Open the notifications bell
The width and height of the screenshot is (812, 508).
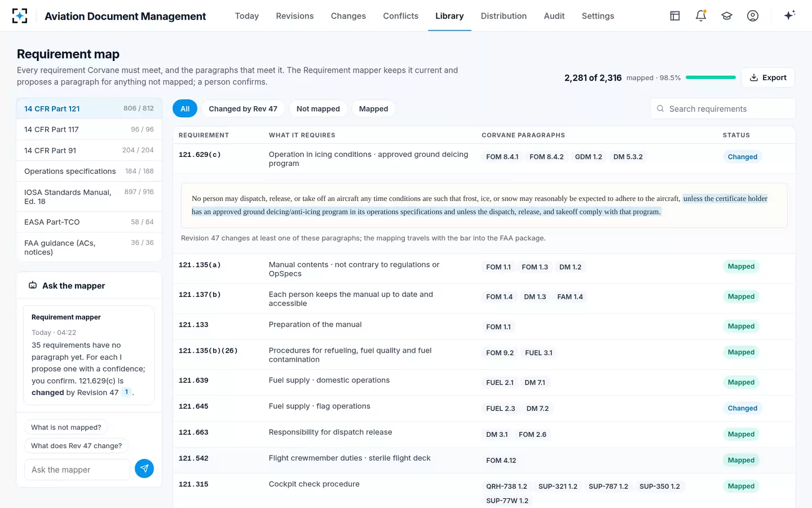point(701,16)
